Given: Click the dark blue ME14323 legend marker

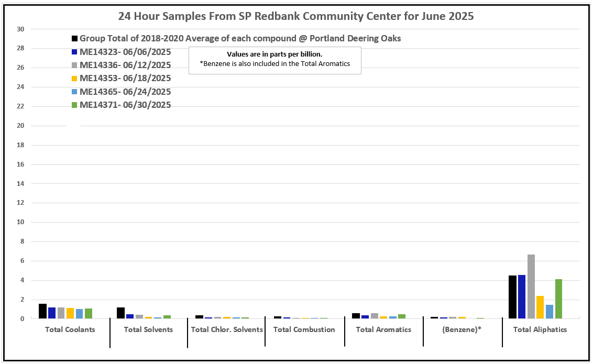Looking at the screenshot, I should point(75,52).
